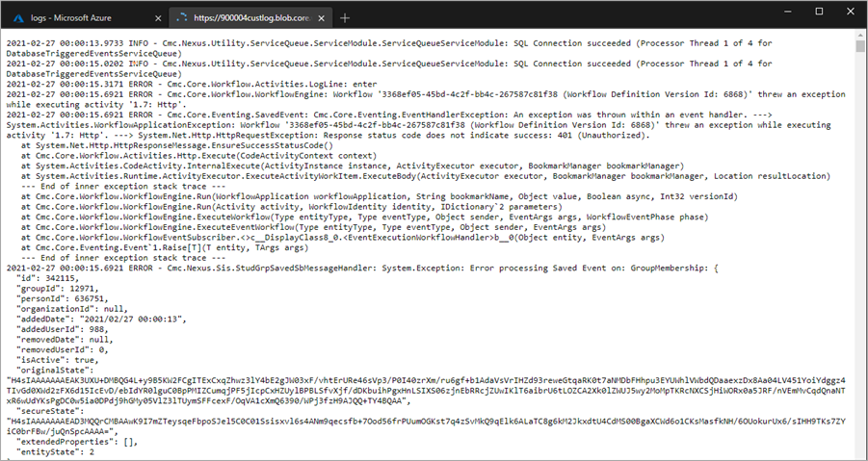Click the Azure logo on the logs tab

18,18
